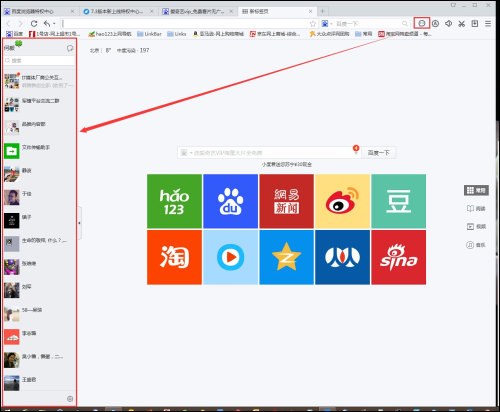
Task: Open the blue play-button video tile
Action: 230,257
